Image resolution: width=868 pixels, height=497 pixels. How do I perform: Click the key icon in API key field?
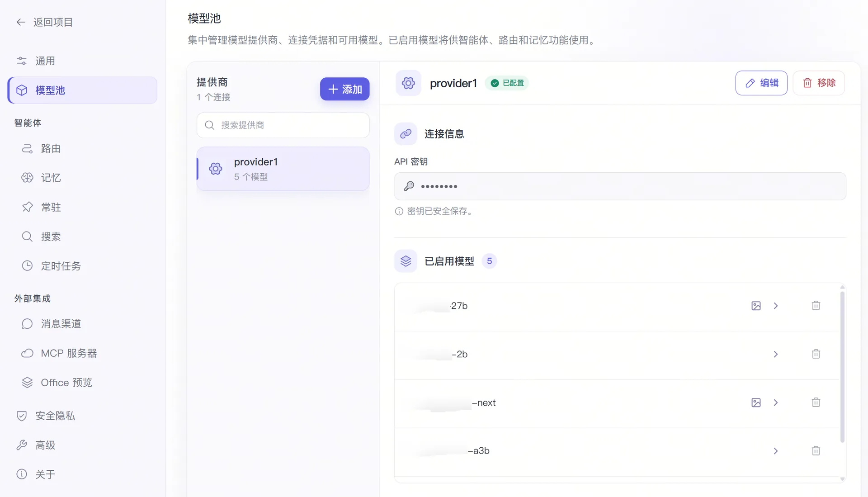(x=409, y=186)
